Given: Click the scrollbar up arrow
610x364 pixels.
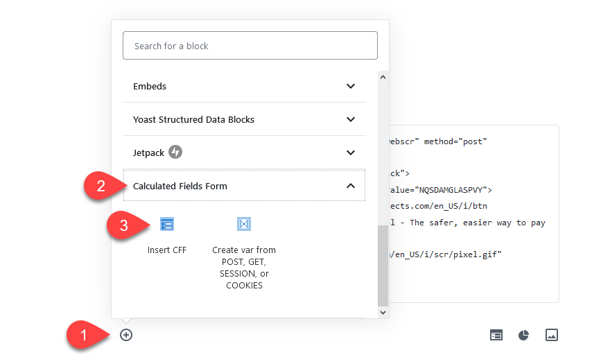Looking at the screenshot, I should [x=383, y=76].
